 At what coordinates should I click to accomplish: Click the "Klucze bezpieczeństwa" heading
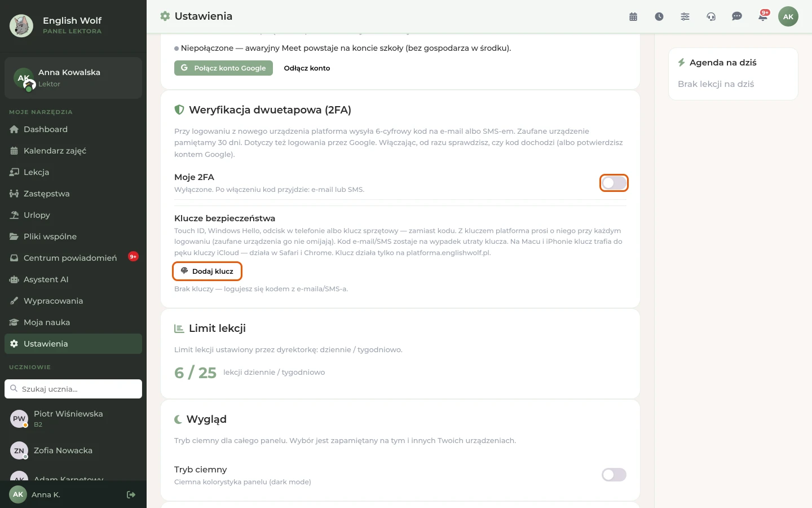coord(224,218)
